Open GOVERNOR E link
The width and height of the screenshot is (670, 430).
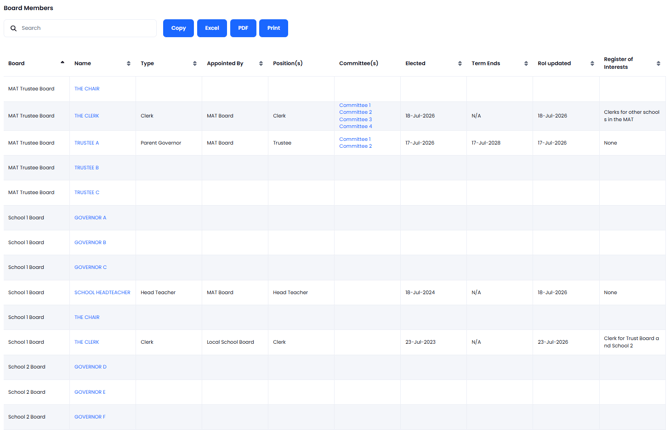(90, 392)
